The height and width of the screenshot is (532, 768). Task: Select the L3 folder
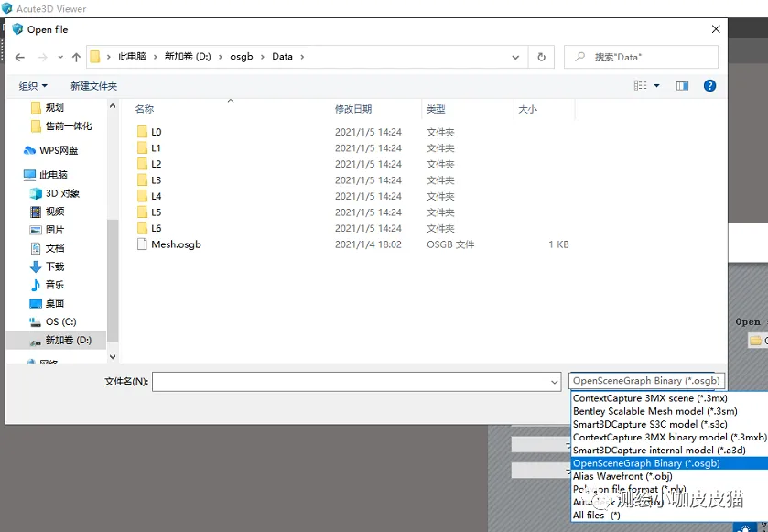[156, 180]
